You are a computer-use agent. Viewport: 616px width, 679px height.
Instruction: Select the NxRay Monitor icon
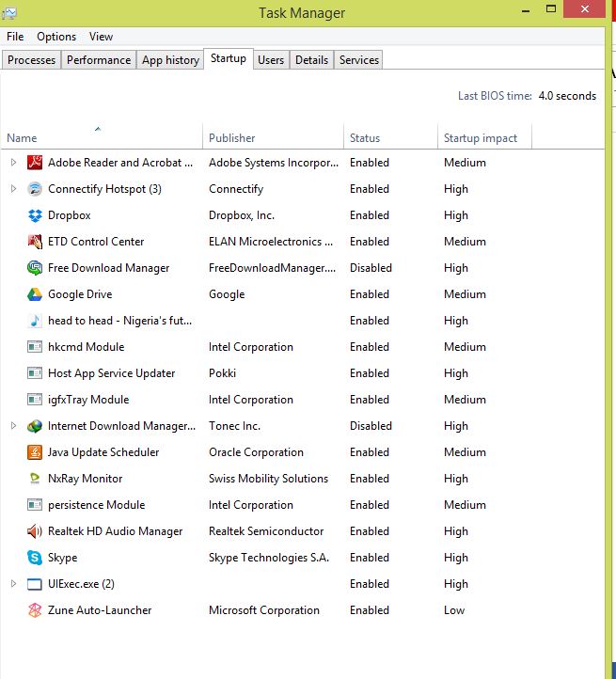35,479
